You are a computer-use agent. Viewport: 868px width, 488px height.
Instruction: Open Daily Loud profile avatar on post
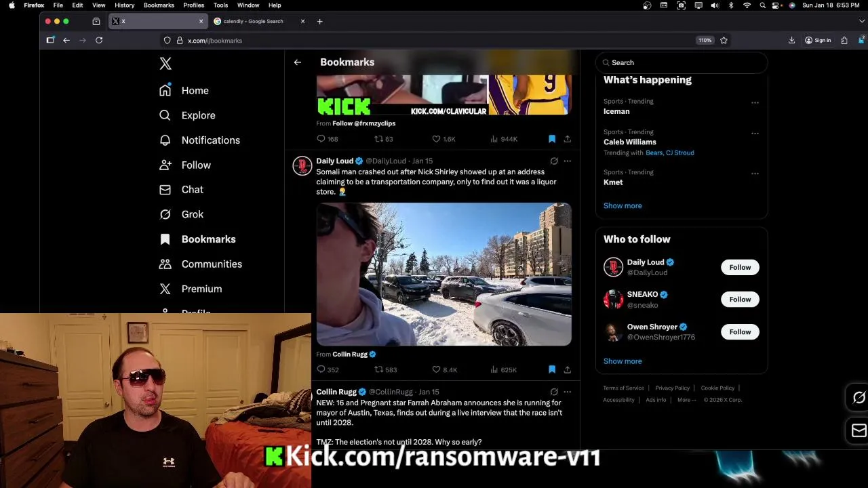coord(302,165)
